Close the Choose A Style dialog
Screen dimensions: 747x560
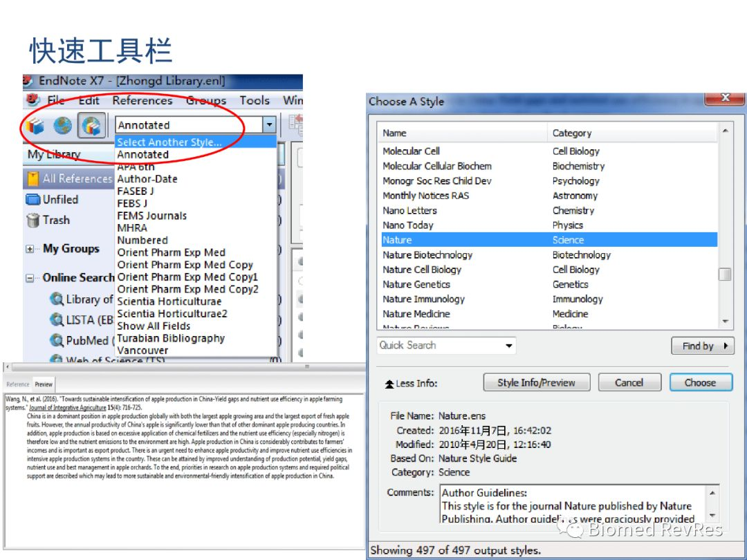(x=725, y=97)
